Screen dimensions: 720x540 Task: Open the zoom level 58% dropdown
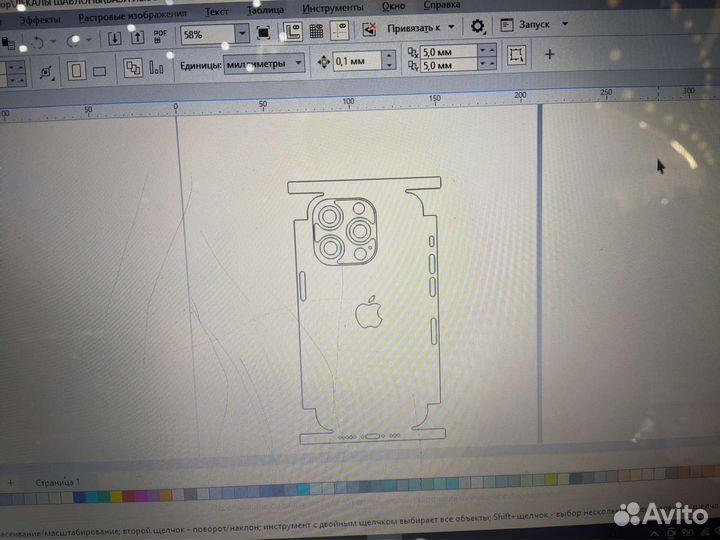click(241, 33)
